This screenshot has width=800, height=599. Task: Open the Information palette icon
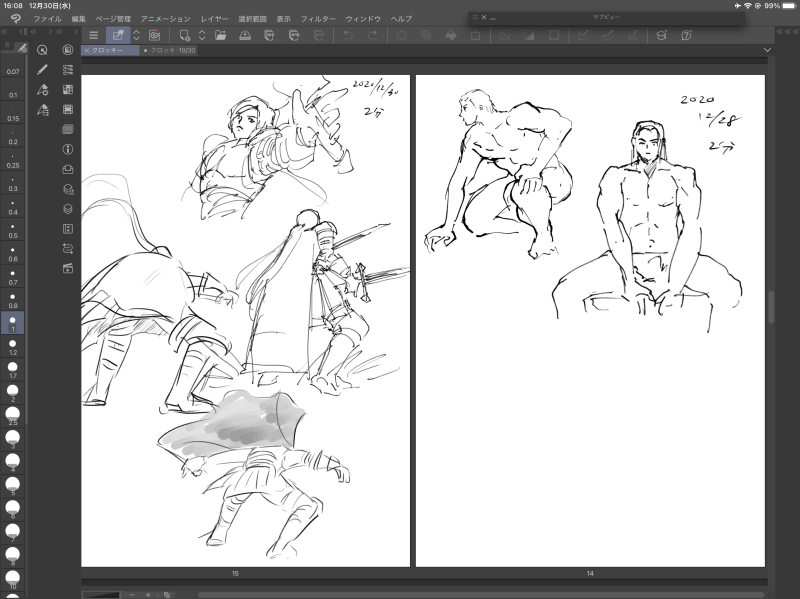click(x=68, y=149)
